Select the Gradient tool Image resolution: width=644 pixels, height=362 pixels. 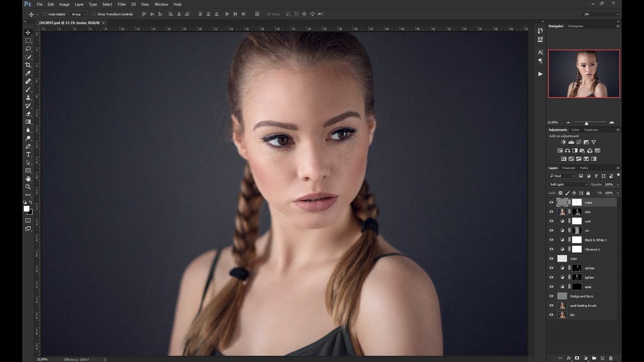(x=28, y=122)
